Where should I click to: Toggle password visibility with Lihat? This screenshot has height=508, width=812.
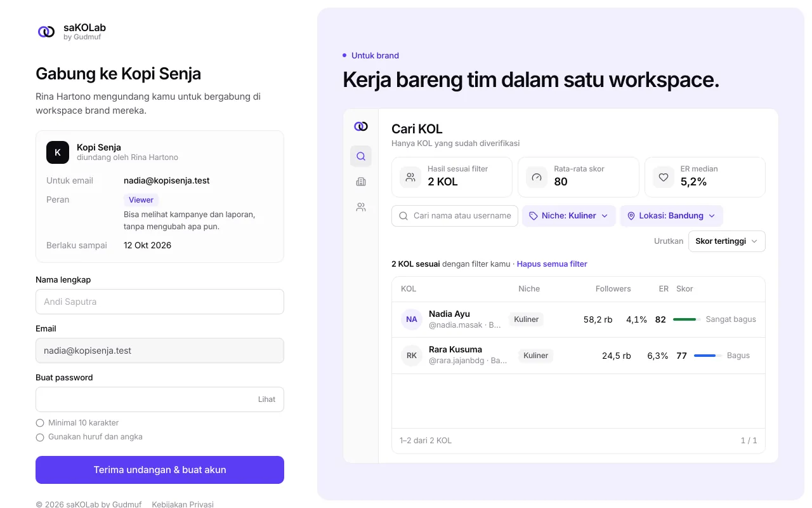coord(266,399)
